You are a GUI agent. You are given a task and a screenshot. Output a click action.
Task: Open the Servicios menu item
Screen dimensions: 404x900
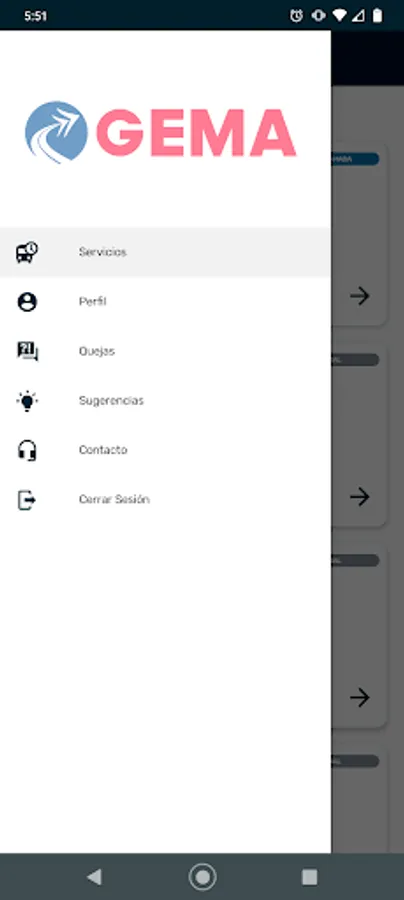pyautogui.click(x=165, y=252)
